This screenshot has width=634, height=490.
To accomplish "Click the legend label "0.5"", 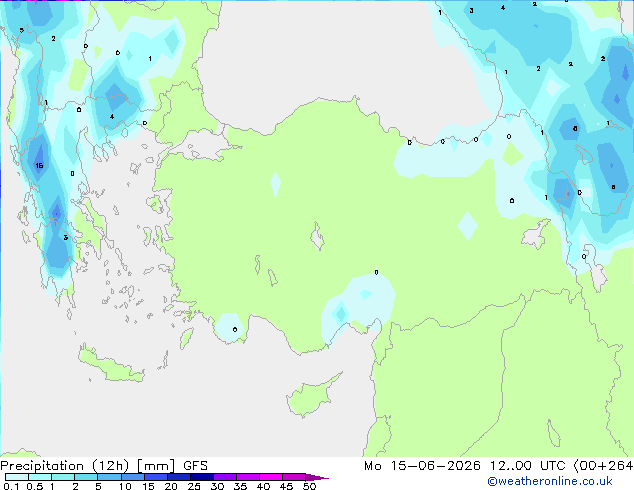I will point(35,486).
